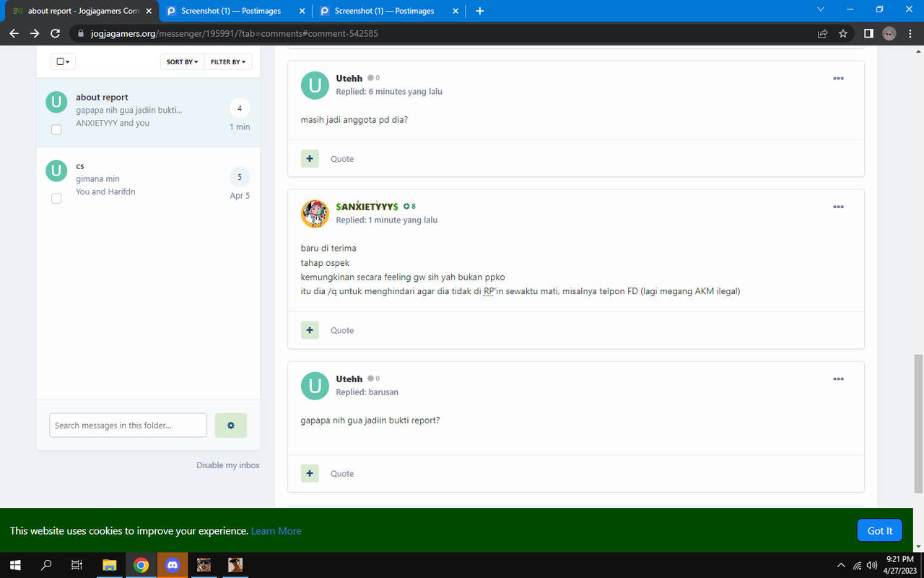
Task: Click 'Replied: 6 minutes yang lalu' timestamp
Action: 389,92
